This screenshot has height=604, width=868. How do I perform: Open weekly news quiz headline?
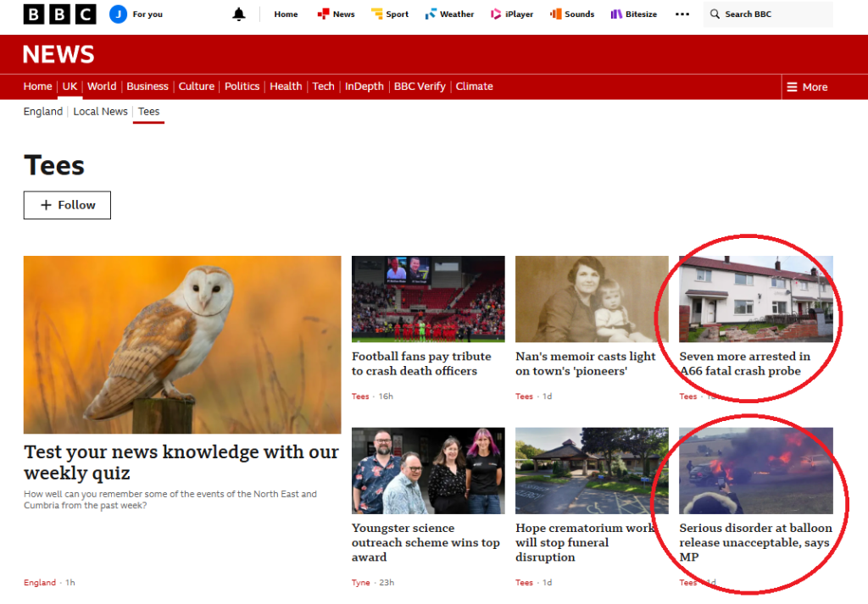pyautogui.click(x=181, y=463)
